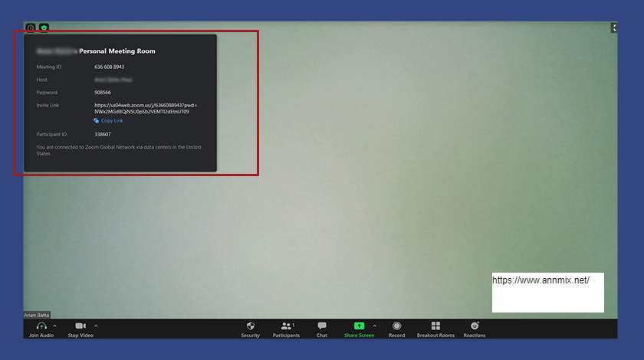644x360 pixels.
Task: Select the Meeting ID 636 608 8943
Action: tap(109, 67)
